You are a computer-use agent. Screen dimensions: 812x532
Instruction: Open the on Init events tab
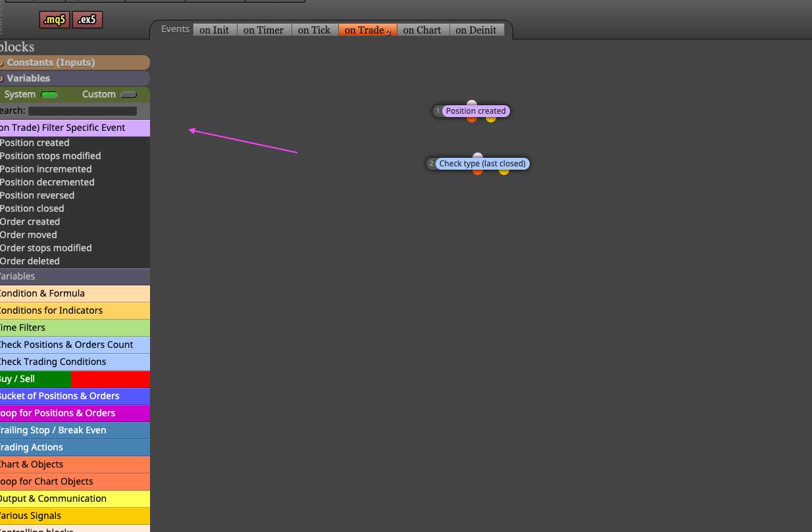215,30
